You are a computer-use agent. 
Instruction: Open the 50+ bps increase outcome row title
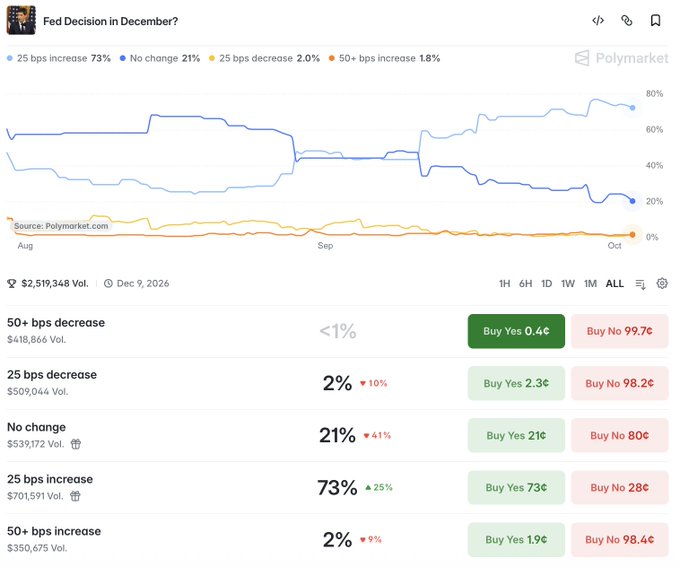tap(54, 531)
